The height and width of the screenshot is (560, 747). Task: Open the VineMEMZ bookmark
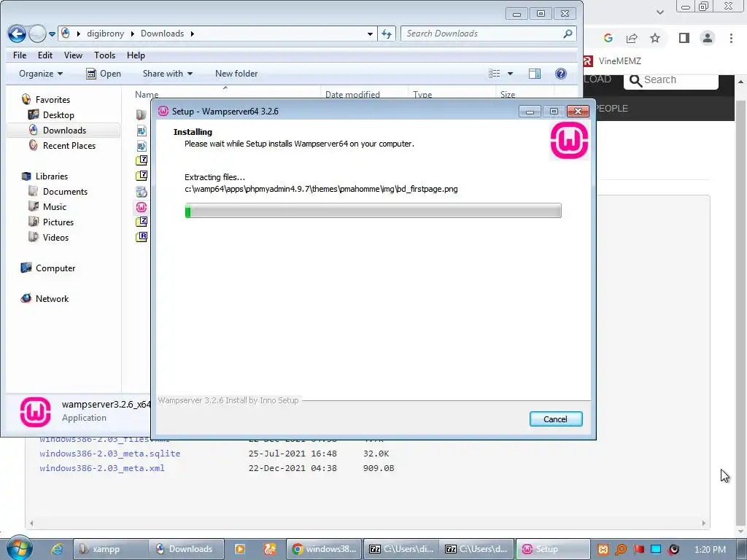[x=614, y=61]
